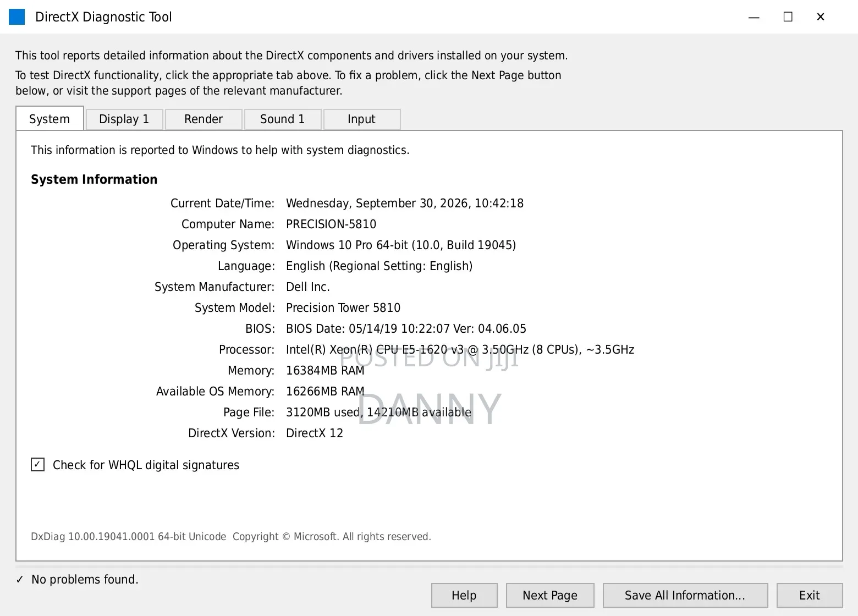Image resolution: width=858 pixels, height=616 pixels.
Task: Toggle Check for WHQL digital signatures checkbox
Action: coord(38,465)
